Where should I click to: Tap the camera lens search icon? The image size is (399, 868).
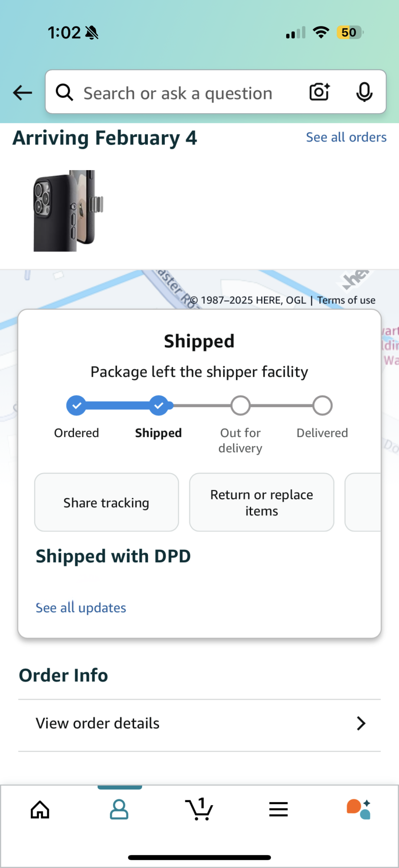[320, 92]
